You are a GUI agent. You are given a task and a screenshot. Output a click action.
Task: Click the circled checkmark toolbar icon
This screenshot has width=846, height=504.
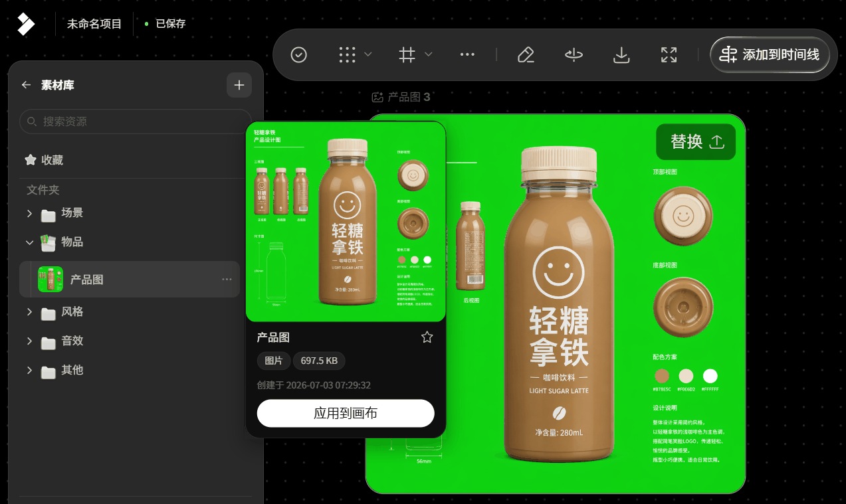click(x=299, y=55)
